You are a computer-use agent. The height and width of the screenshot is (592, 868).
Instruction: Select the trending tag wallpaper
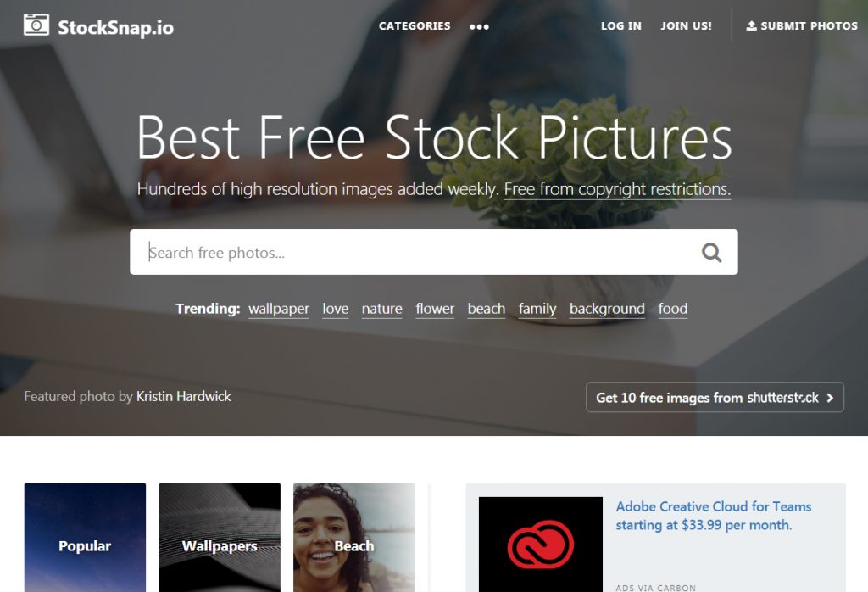278,309
